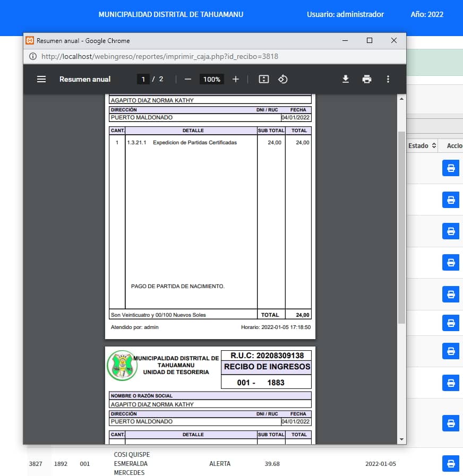Maximize the Resumen anual Chrome window
The width and height of the screenshot is (463, 476).
click(x=370, y=40)
